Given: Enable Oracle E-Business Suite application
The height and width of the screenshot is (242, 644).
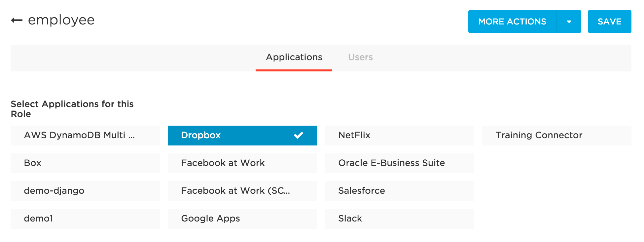Looking at the screenshot, I should (x=400, y=163).
